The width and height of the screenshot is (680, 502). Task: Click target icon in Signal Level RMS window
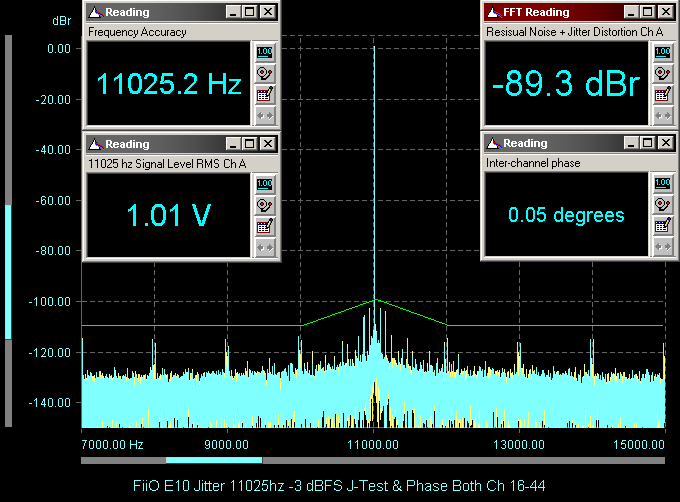265,204
